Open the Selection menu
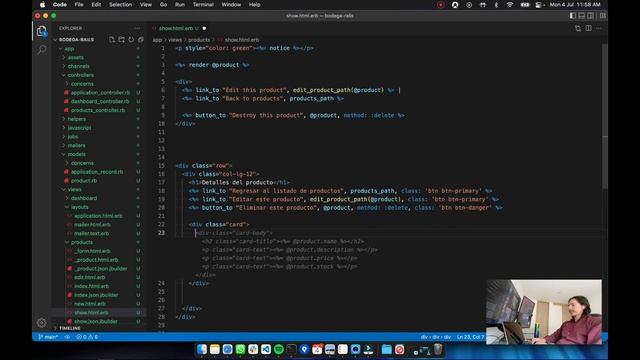640x360 pixels. (x=120, y=5)
